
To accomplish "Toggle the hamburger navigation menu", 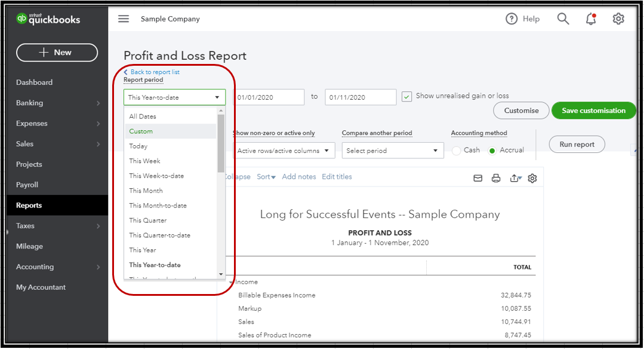I will (124, 19).
